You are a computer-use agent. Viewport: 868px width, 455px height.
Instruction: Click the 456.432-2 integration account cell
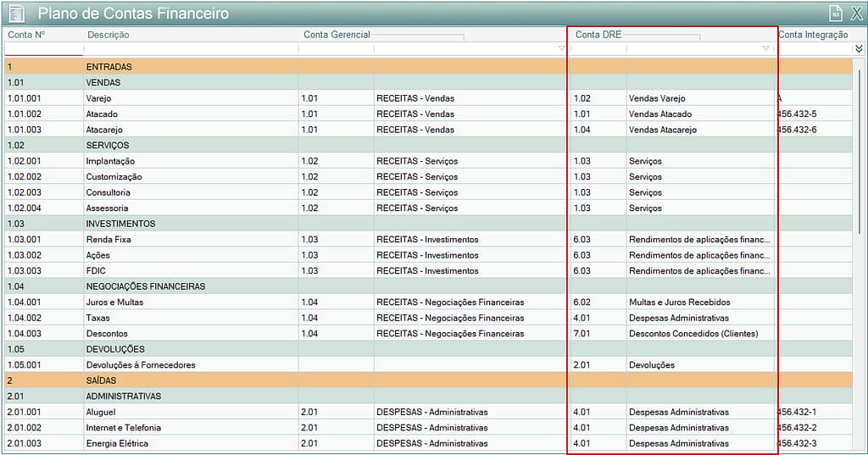pos(815,427)
